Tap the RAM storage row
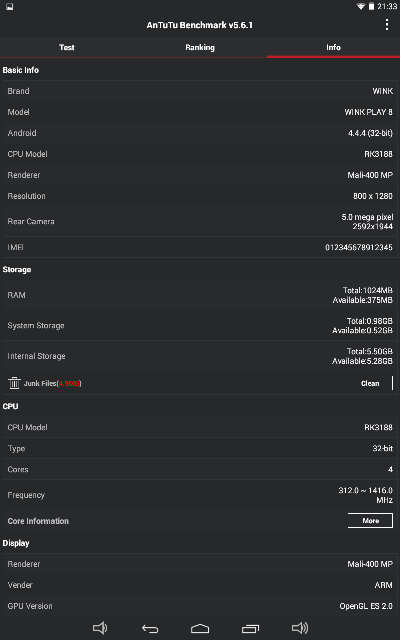Viewport: 400px width, 640px height. coord(200,295)
